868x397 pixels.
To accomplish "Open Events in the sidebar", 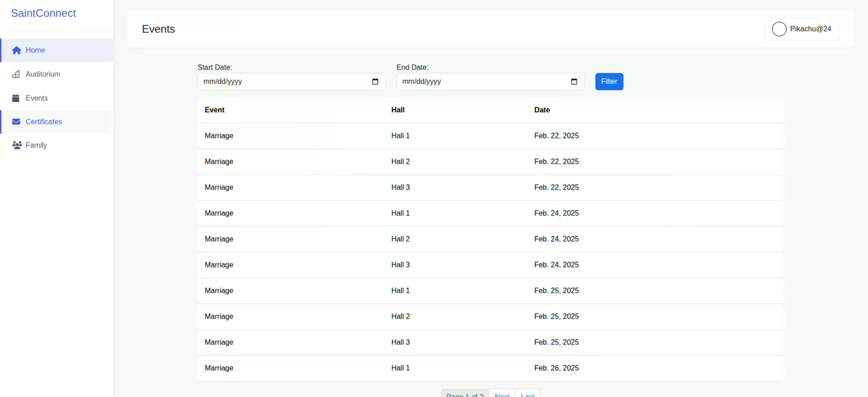I will 57,98.
